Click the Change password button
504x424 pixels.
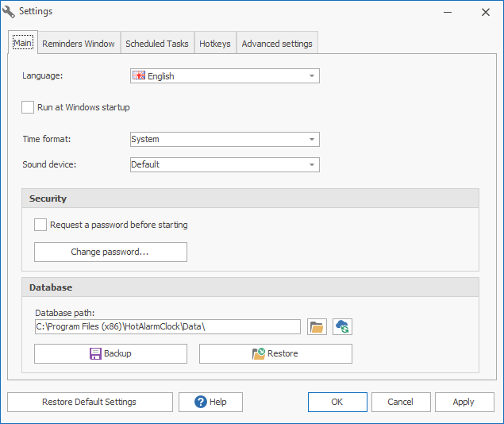click(x=110, y=252)
